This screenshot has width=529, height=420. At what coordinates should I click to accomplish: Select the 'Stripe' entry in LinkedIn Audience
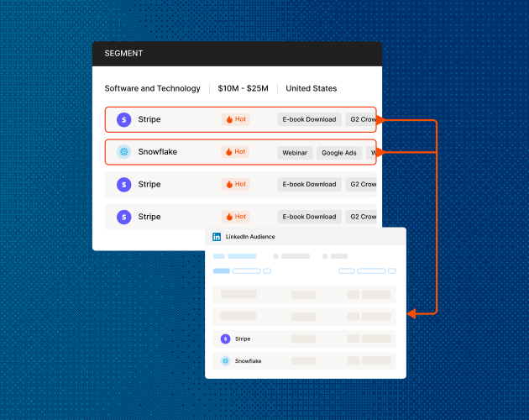243,339
